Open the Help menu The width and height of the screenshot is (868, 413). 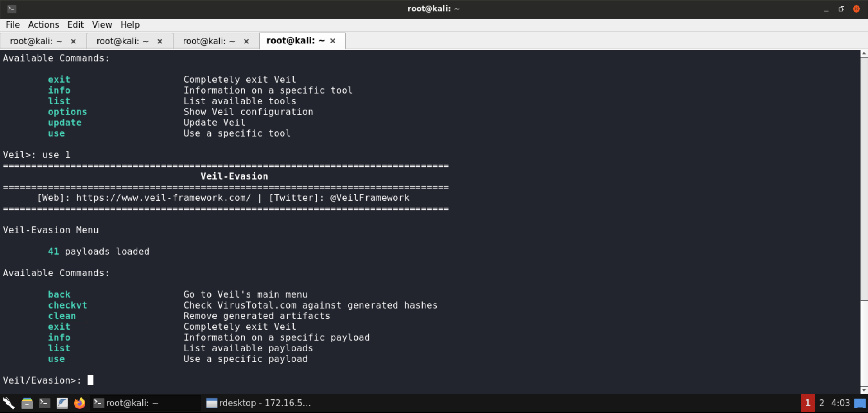pyautogui.click(x=130, y=24)
